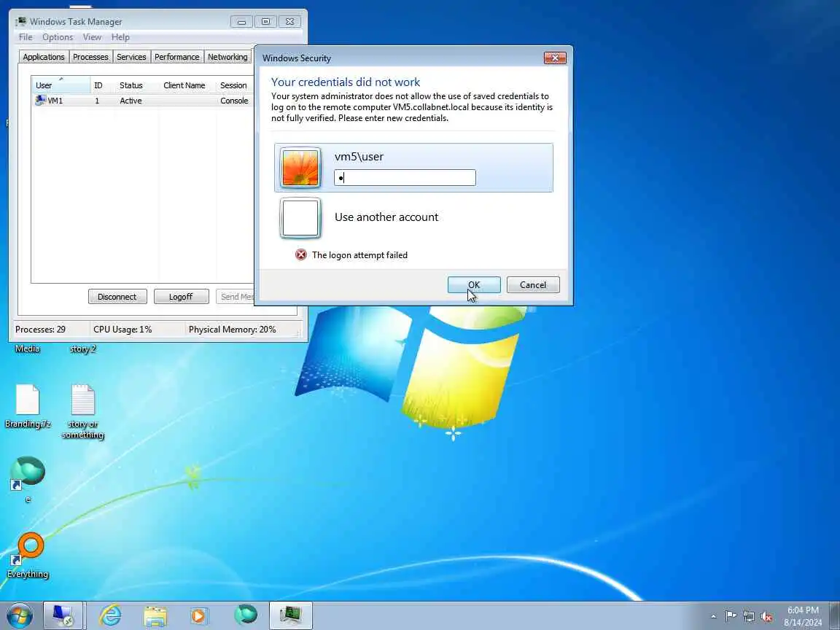
Task: Show hidden tray icons arrow
Action: (x=714, y=616)
